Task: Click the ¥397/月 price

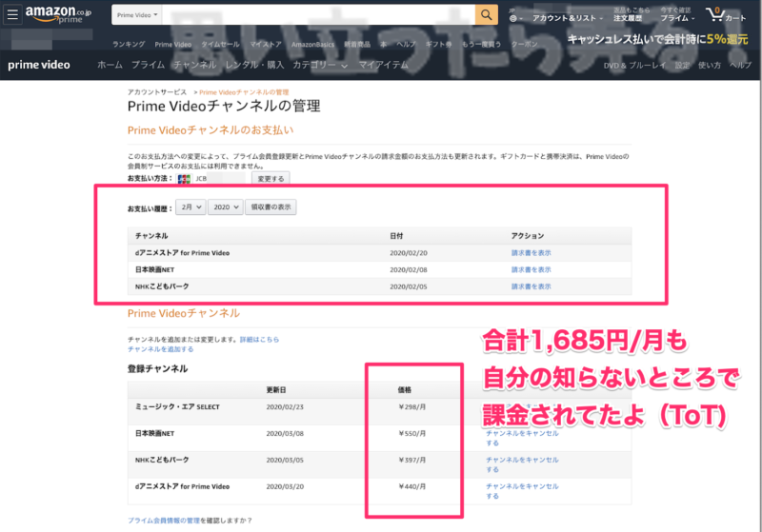Action: click(412, 461)
